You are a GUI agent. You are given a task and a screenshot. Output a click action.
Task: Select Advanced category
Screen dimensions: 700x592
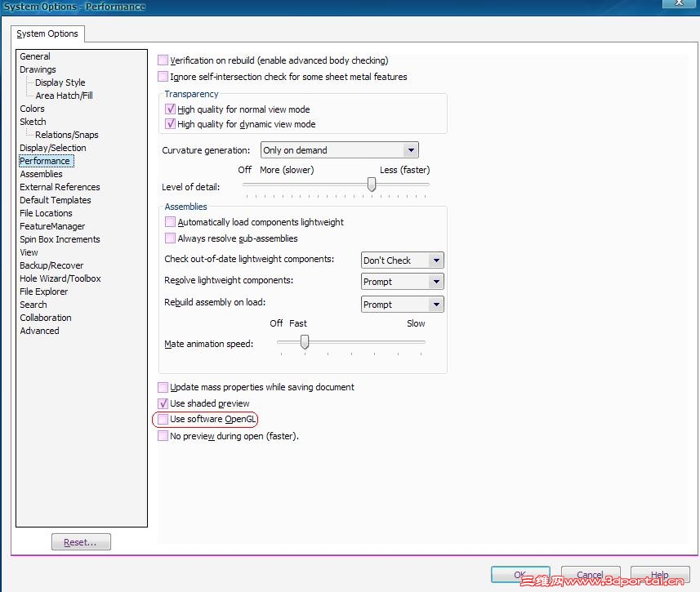39,331
